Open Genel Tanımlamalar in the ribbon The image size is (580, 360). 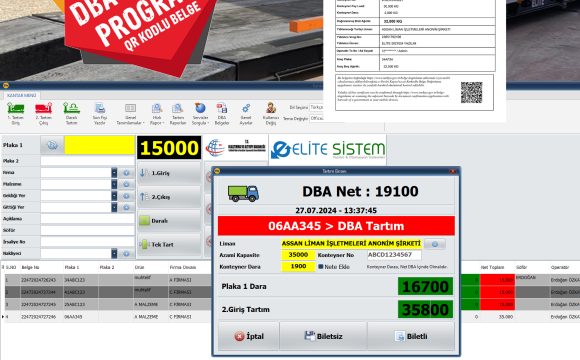(x=130, y=114)
